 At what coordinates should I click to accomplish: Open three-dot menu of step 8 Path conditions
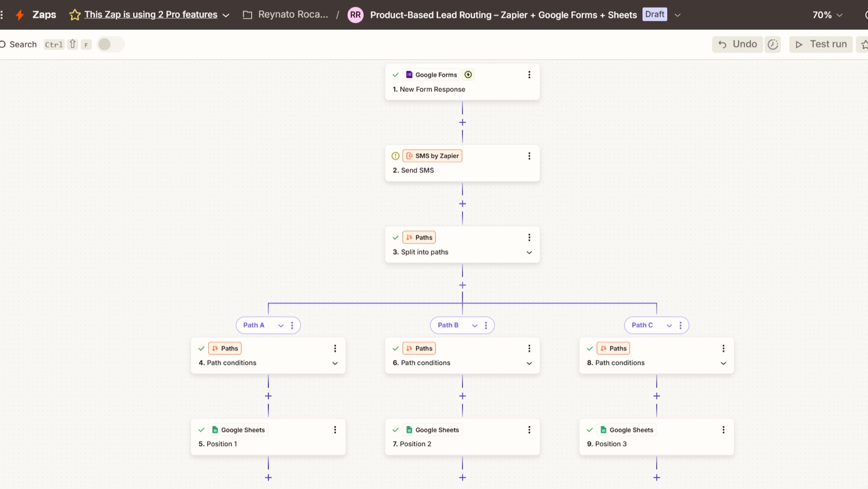pos(723,349)
